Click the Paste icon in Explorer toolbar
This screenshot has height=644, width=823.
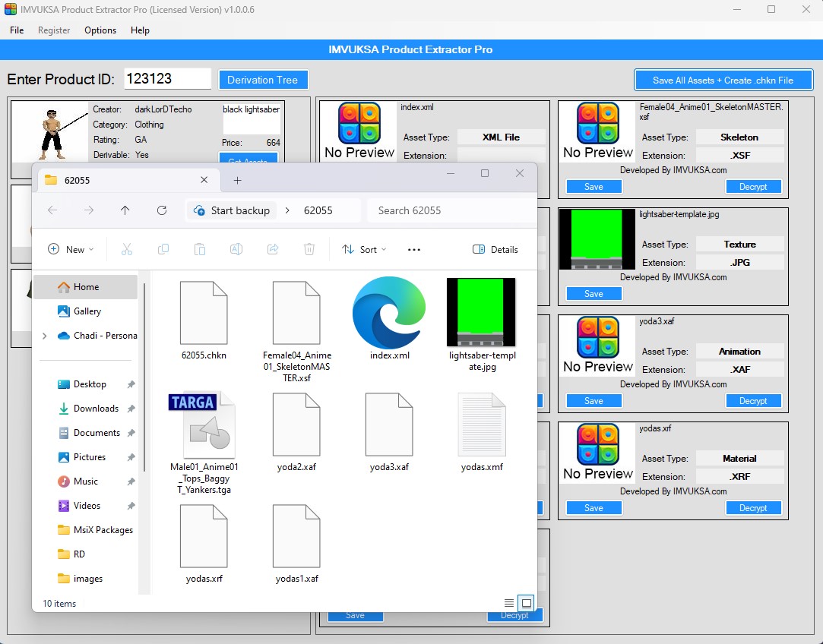pyautogui.click(x=199, y=250)
